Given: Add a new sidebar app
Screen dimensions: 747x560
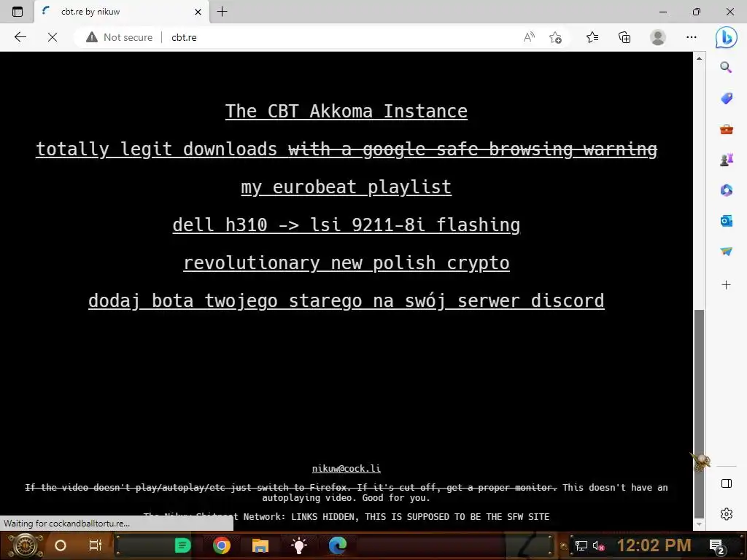Looking at the screenshot, I should coord(726,285).
